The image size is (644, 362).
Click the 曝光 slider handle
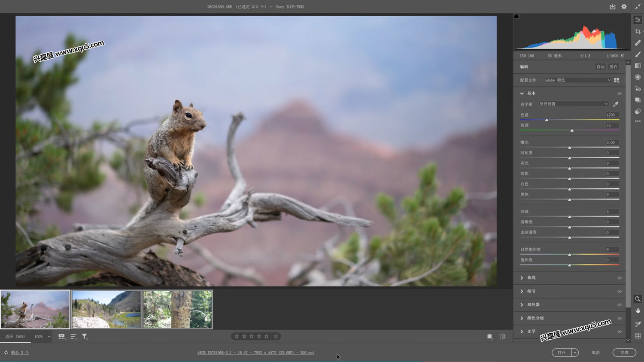(x=570, y=148)
